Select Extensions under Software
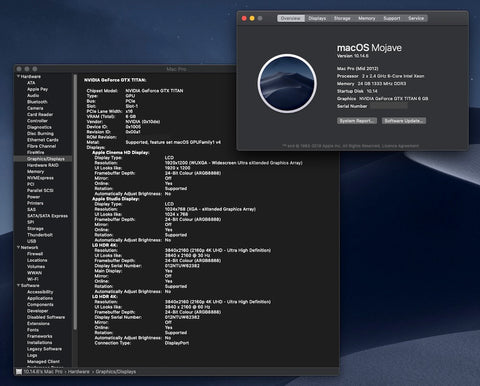 [38, 324]
